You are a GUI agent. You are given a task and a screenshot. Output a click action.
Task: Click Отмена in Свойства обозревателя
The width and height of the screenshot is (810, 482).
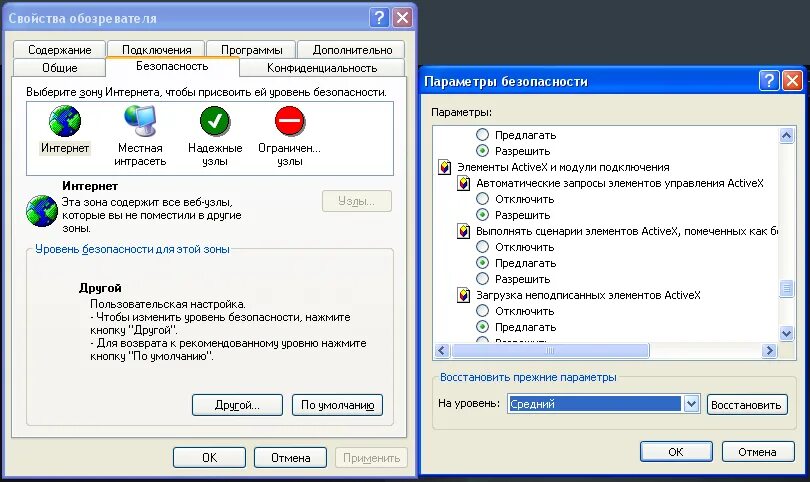tap(290, 458)
